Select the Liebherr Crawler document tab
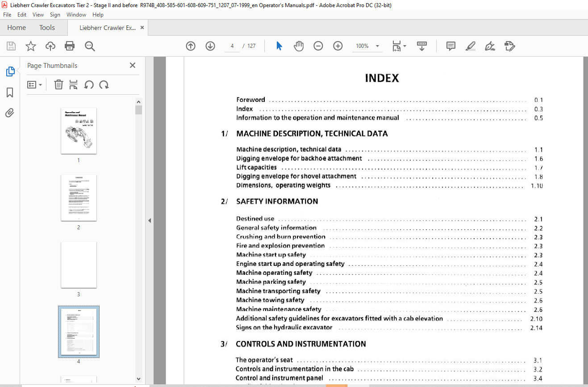588x387 pixels. tap(108, 28)
